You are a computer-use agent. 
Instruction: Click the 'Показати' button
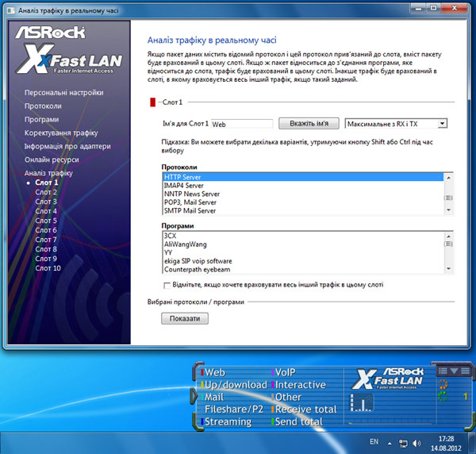(x=185, y=318)
